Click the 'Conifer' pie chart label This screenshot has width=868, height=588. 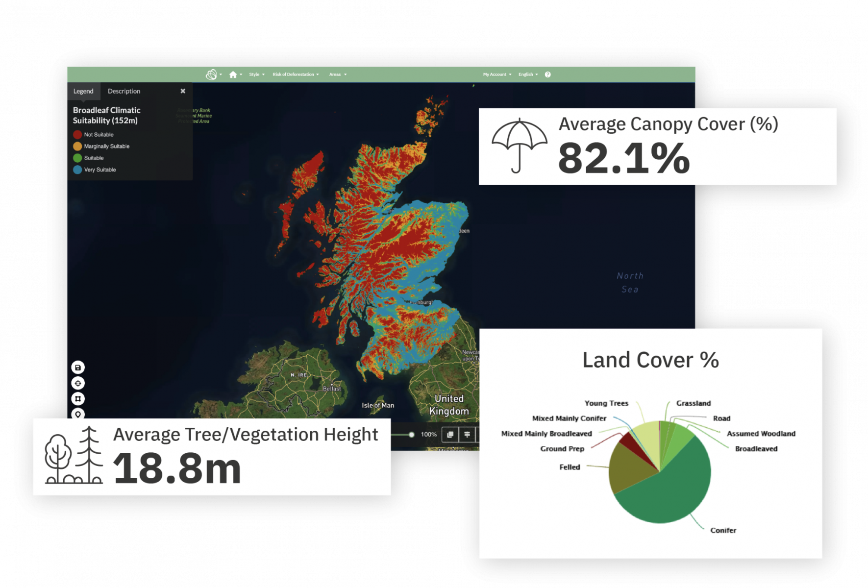pos(723,531)
